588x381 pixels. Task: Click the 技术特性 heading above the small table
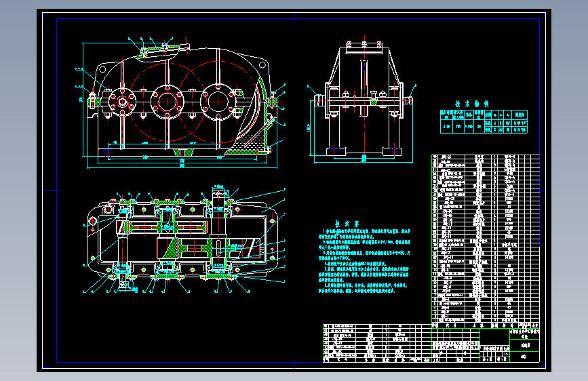(x=472, y=104)
